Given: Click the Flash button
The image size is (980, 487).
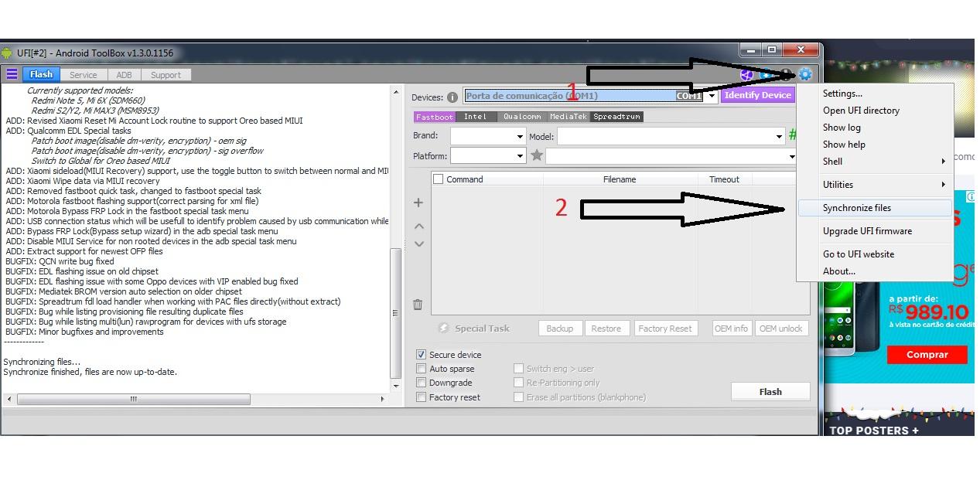Looking at the screenshot, I should point(770,391).
